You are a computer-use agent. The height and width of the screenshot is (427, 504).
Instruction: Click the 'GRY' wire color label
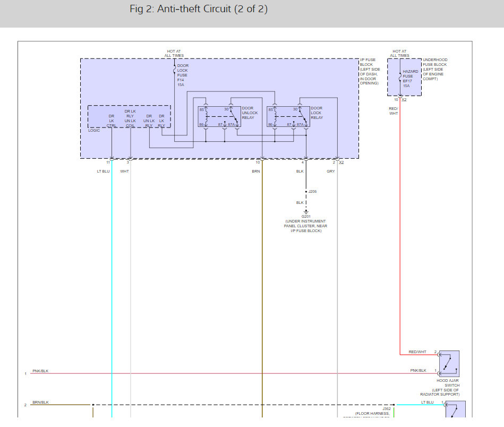331,172
